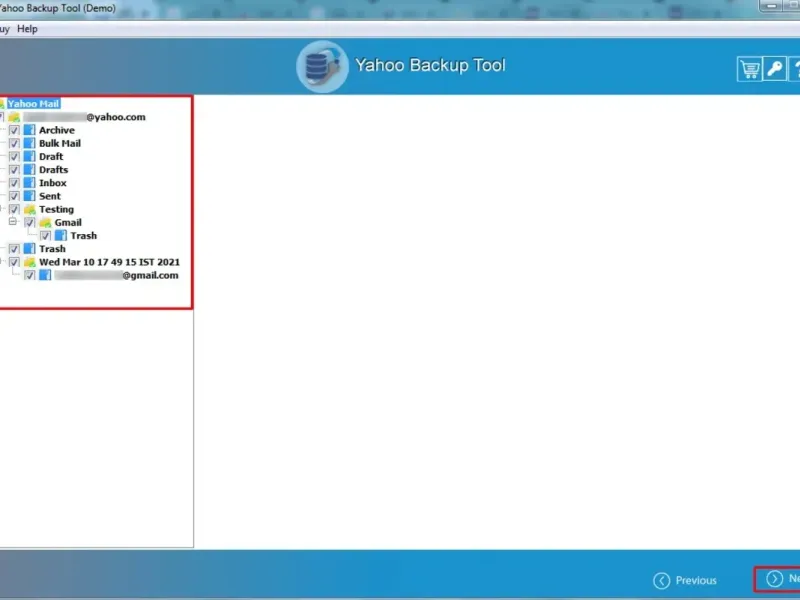The image size is (800, 600).
Task: Click the Sent folder icon
Action: click(x=30, y=196)
